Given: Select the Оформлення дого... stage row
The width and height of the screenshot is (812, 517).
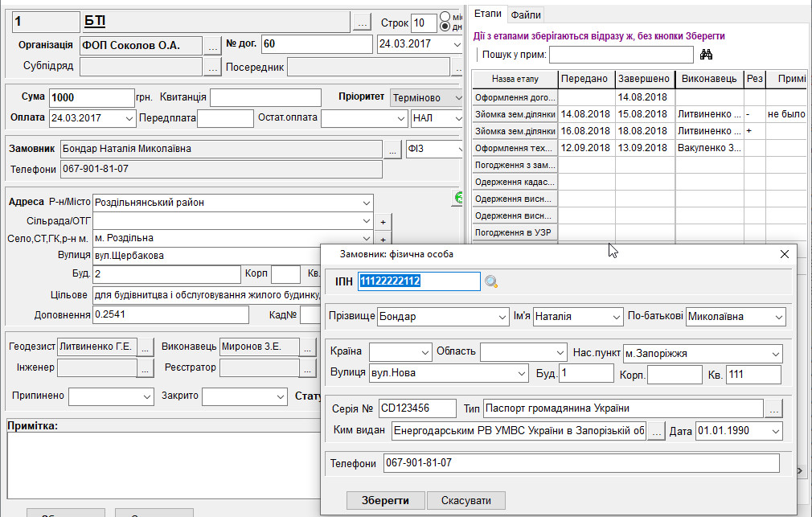Looking at the screenshot, I should (515, 97).
